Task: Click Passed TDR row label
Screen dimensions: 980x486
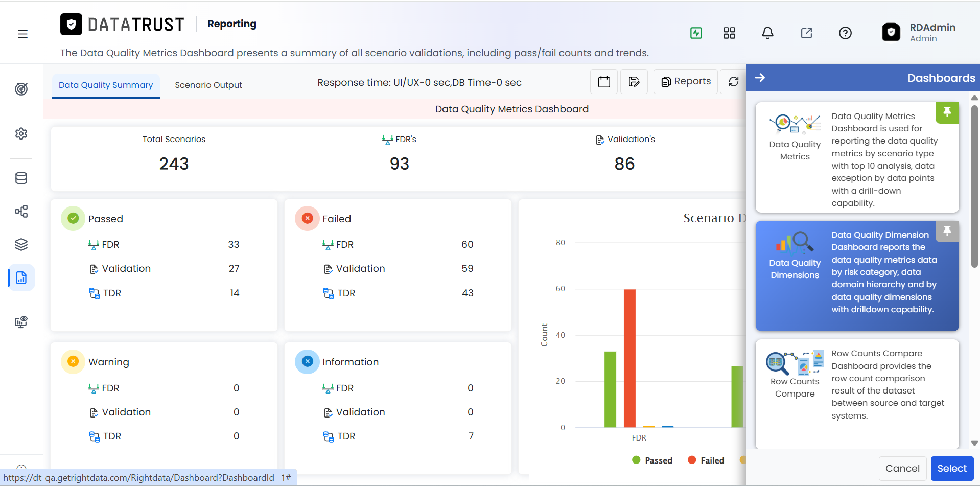Action: [x=112, y=293]
